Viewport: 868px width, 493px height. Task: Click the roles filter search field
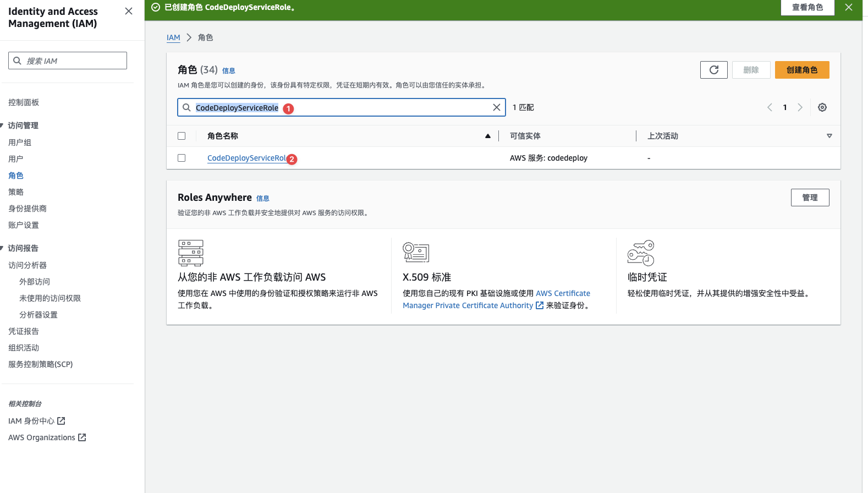pyautogui.click(x=341, y=107)
